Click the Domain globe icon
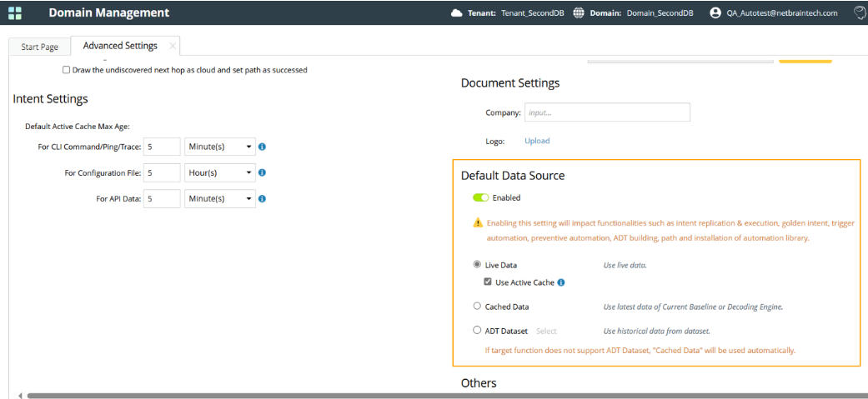The height and width of the screenshot is (399, 868). click(x=579, y=12)
